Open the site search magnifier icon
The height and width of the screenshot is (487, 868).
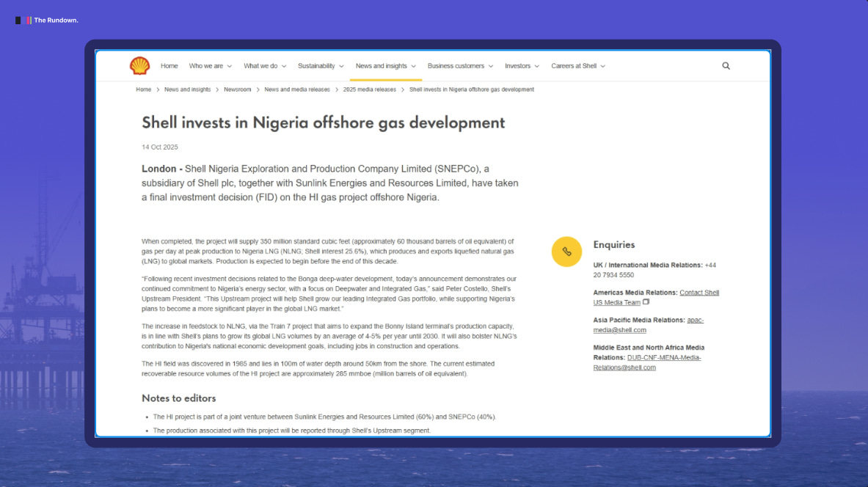coord(726,66)
